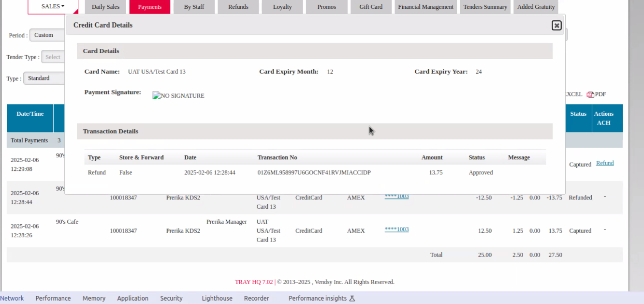The image size is (644, 304).
Task: Open the Memory devtools tab
Action: click(x=94, y=298)
